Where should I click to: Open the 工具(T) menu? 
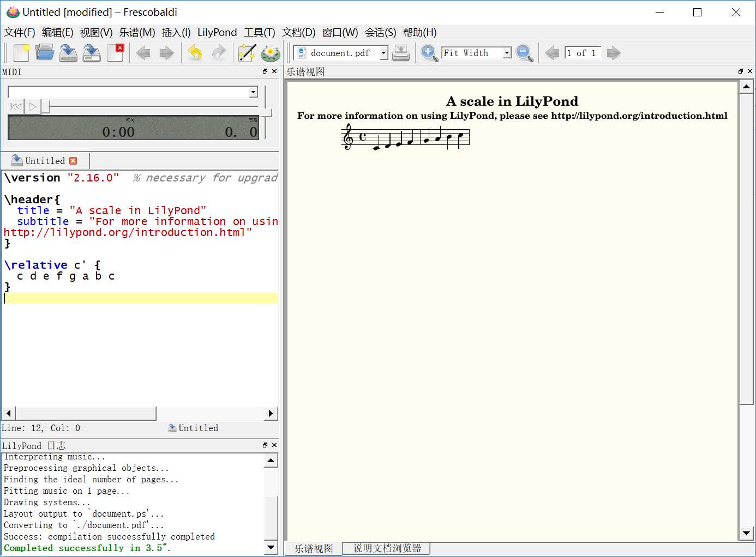[260, 33]
